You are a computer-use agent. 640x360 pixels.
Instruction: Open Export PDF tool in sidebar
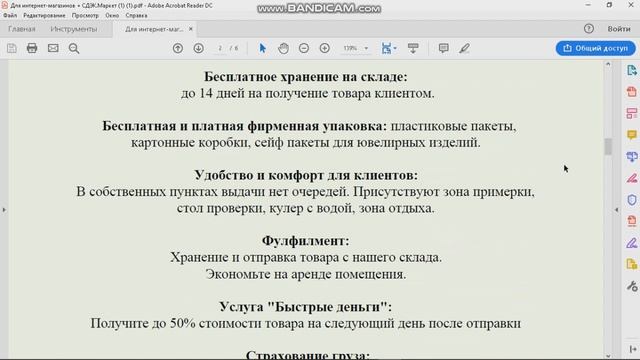632,70
